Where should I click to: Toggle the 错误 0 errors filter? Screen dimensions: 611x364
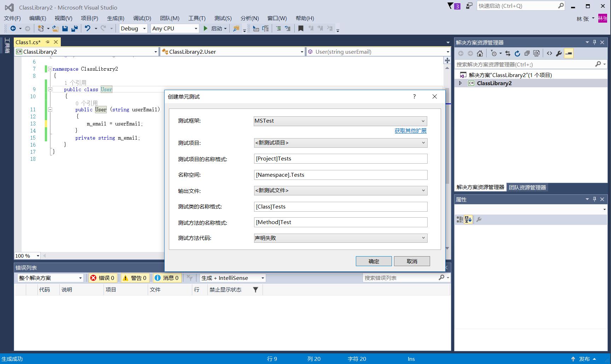[x=103, y=278]
